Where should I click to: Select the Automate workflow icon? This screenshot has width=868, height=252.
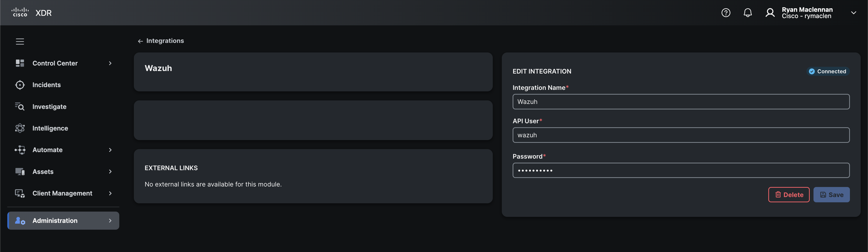[20, 150]
